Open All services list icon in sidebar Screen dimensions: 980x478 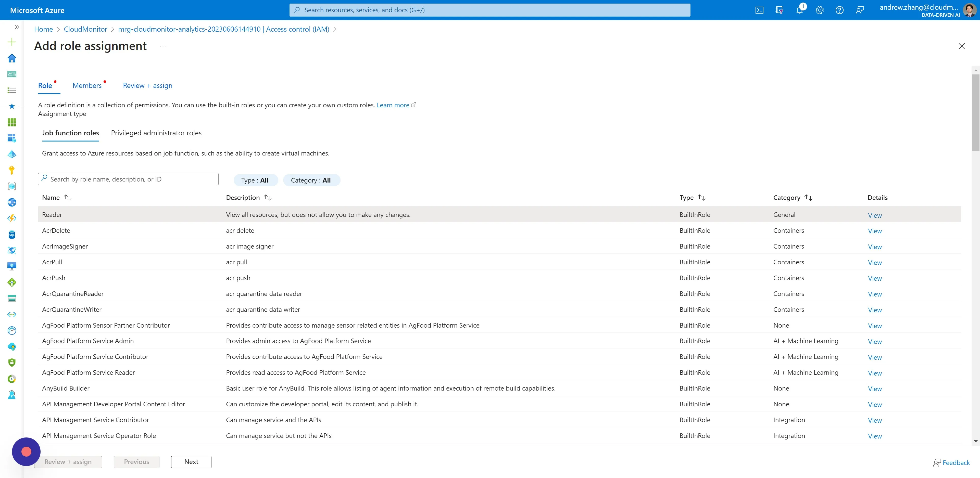pos(12,90)
